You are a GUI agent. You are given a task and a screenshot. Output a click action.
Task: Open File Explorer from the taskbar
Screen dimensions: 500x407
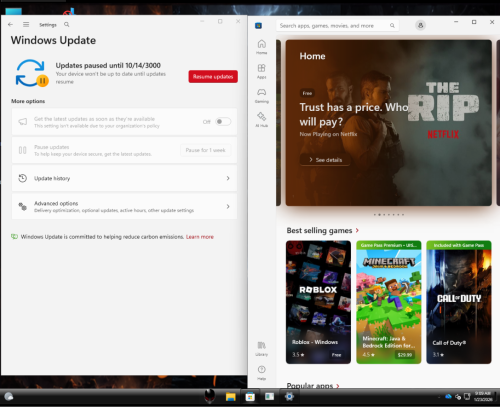click(x=230, y=397)
